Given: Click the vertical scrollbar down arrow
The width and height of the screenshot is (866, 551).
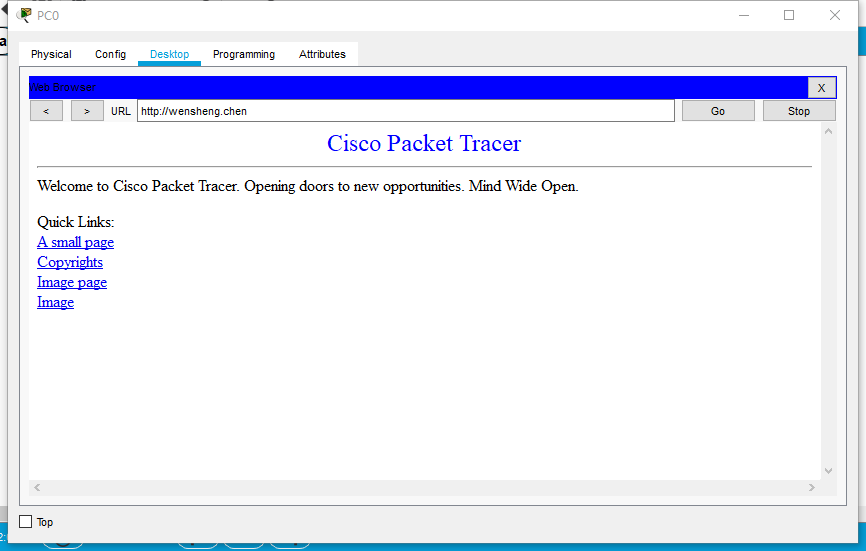Looking at the screenshot, I should pyautogui.click(x=828, y=471).
